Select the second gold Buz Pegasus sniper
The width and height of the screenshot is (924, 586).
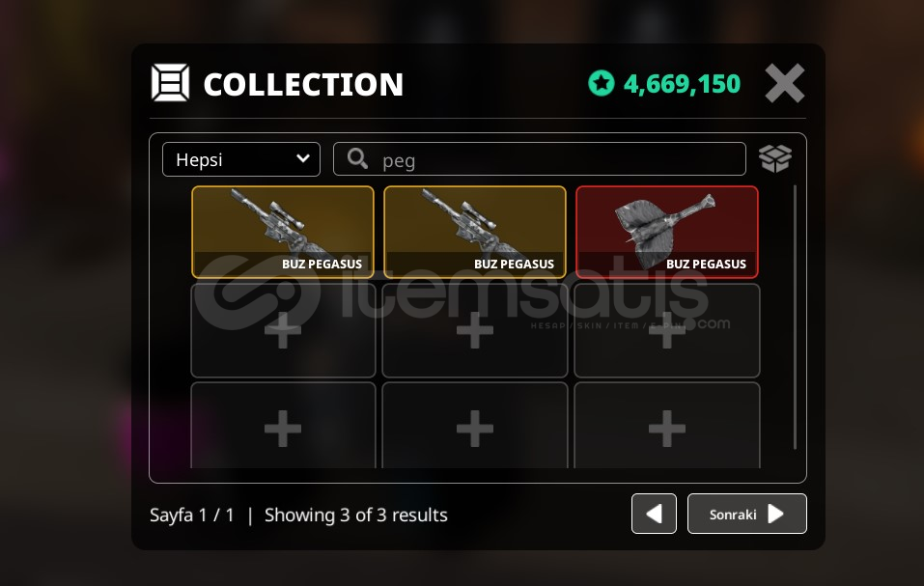475,232
